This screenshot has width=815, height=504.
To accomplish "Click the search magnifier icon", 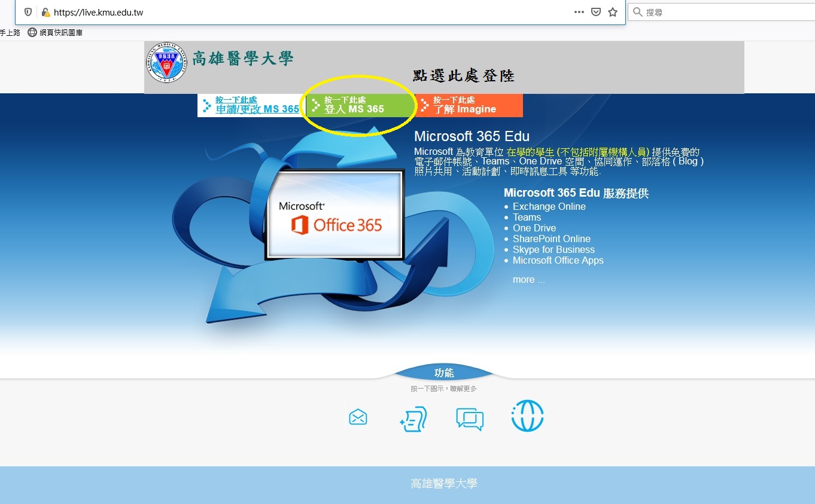I will coord(637,12).
